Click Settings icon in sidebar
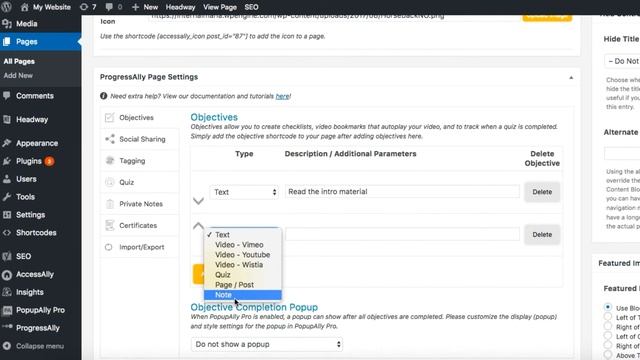640x360 pixels. (7, 215)
